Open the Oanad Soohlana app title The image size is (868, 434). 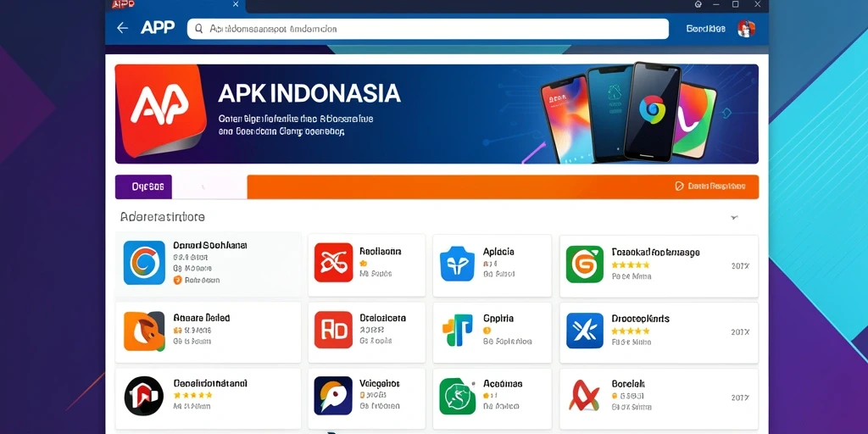pyautogui.click(x=210, y=245)
